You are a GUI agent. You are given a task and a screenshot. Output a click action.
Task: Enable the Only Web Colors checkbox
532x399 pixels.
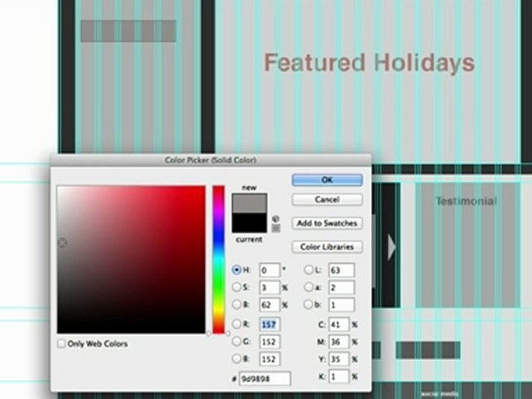62,344
